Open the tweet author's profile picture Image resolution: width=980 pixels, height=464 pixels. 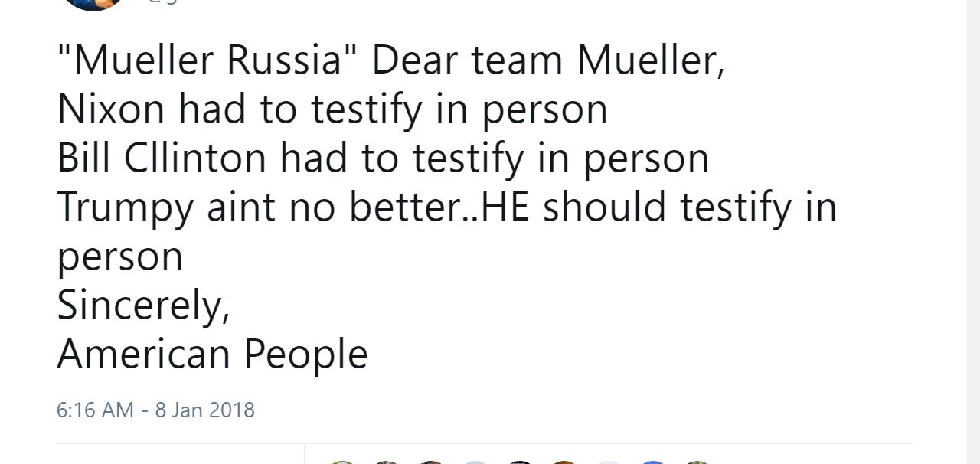coord(94,3)
